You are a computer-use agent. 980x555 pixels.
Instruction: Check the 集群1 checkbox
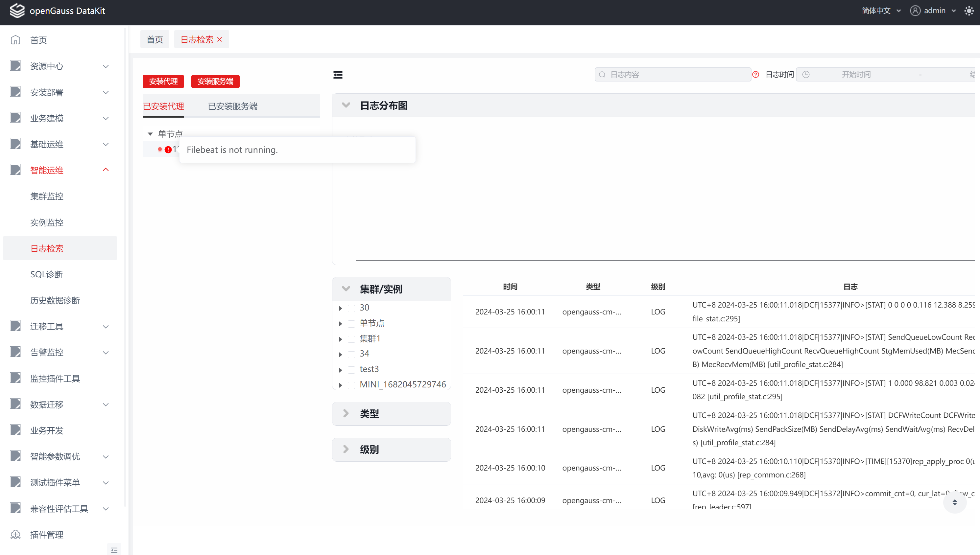click(351, 339)
